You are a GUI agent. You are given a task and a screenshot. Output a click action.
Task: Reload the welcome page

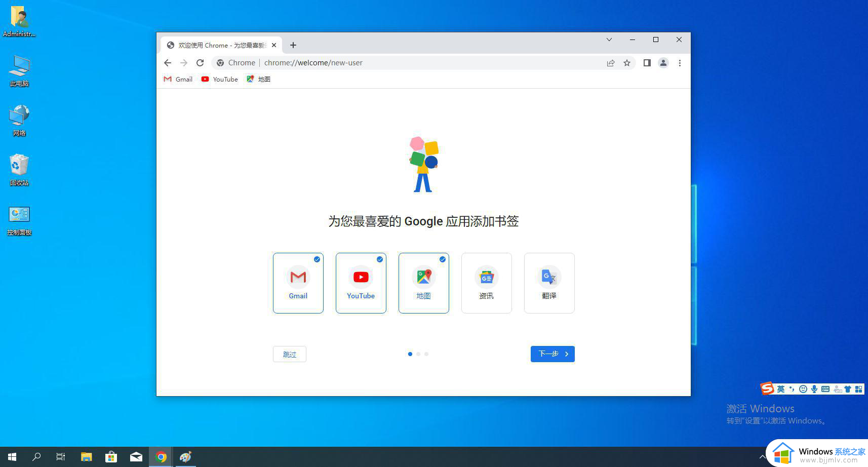tap(200, 63)
